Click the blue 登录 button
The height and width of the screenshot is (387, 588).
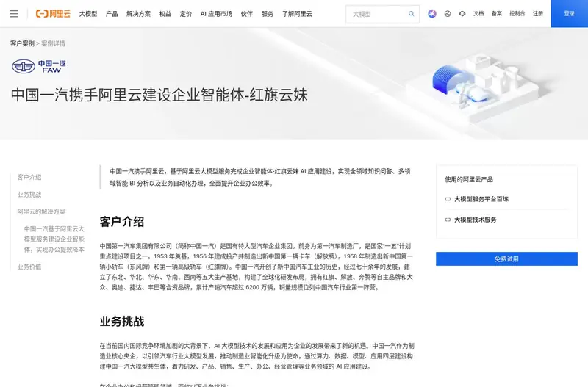569,13
